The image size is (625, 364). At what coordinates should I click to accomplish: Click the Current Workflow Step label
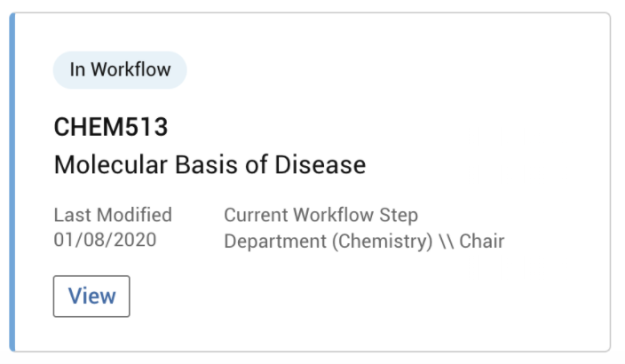[x=320, y=215]
